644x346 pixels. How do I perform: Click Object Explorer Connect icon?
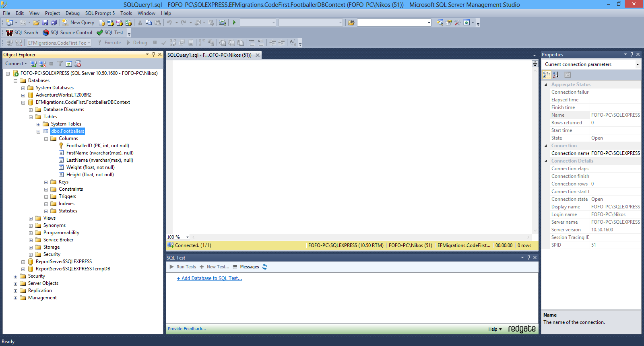(34, 64)
